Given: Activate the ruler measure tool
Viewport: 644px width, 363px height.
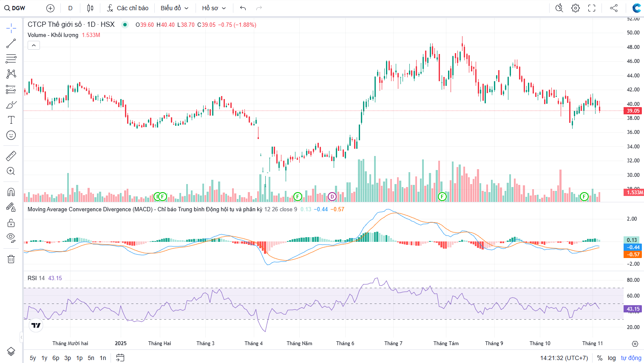Looking at the screenshot, I should coord(11,156).
